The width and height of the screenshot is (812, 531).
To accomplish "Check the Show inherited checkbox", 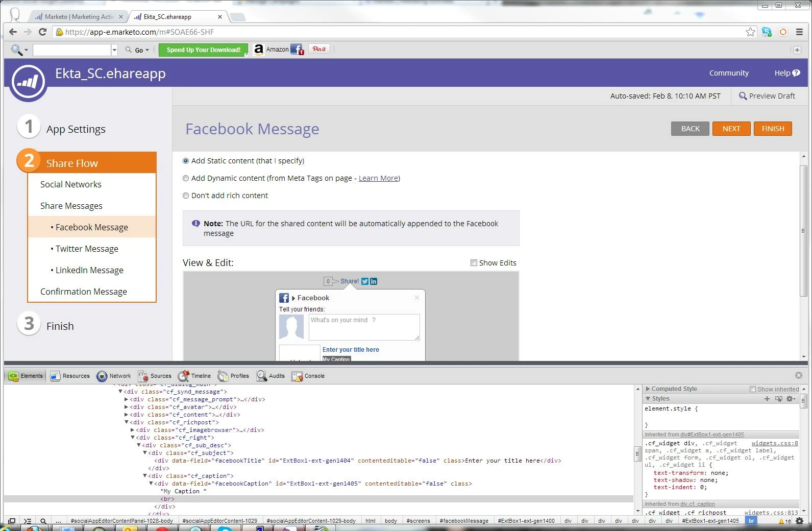I will pos(752,389).
